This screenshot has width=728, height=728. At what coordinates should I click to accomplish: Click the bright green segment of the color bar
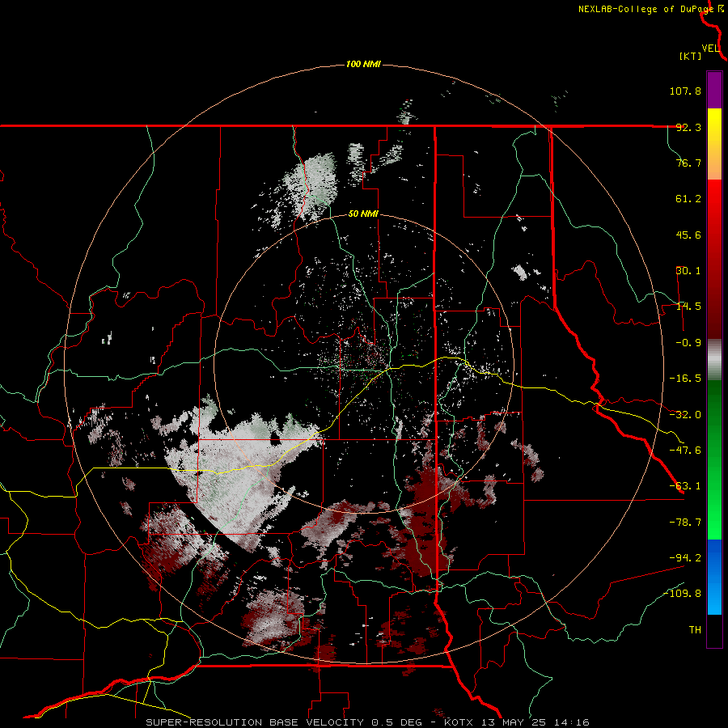pyautogui.click(x=714, y=459)
